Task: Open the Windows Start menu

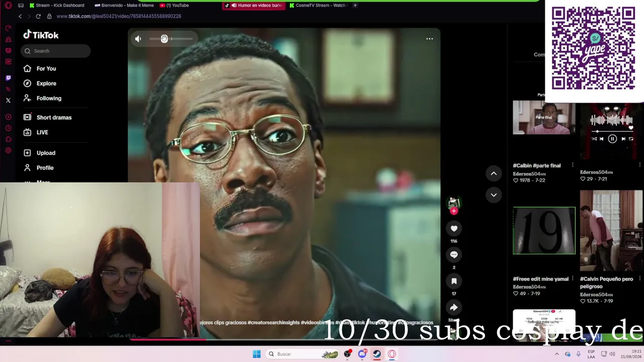Action: (x=257, y=354)
